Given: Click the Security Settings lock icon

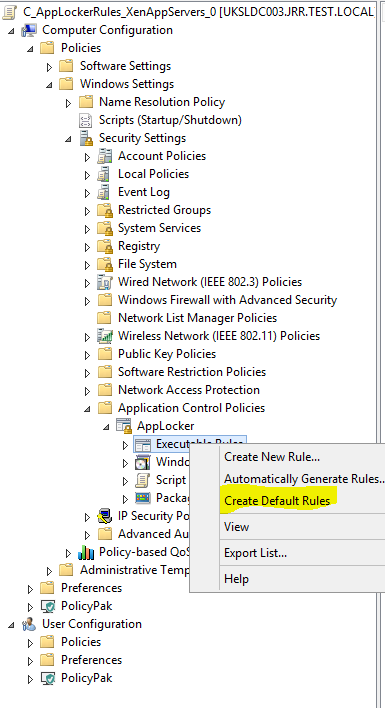Looking at the screenshot, I should point(85,138).
